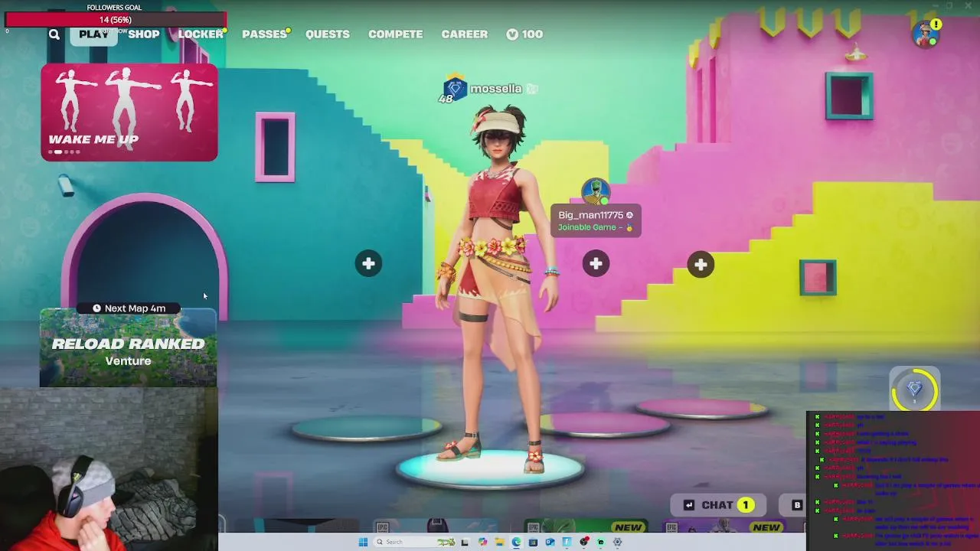Select the QUESTS tab
Viewport: 980px width, 551px height.
328,34
